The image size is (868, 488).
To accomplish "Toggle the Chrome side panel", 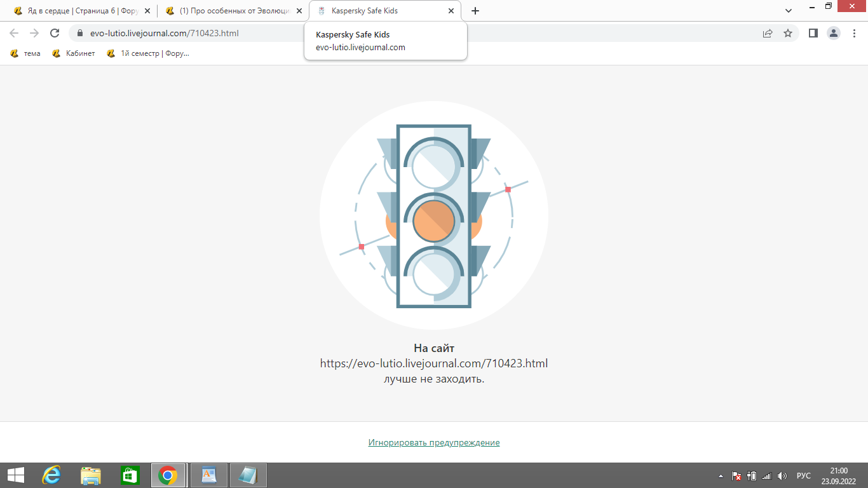I will pyautogui.click(x=813, y=33).
